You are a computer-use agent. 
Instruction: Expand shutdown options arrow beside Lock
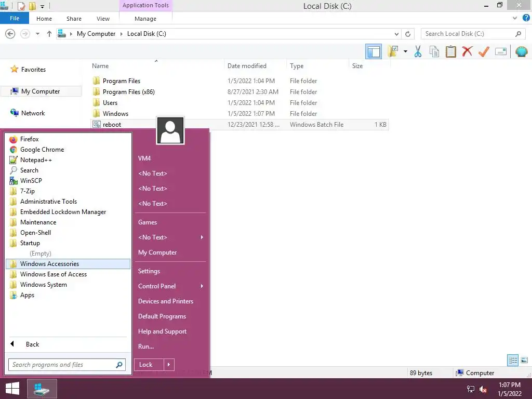coord(169,365)
